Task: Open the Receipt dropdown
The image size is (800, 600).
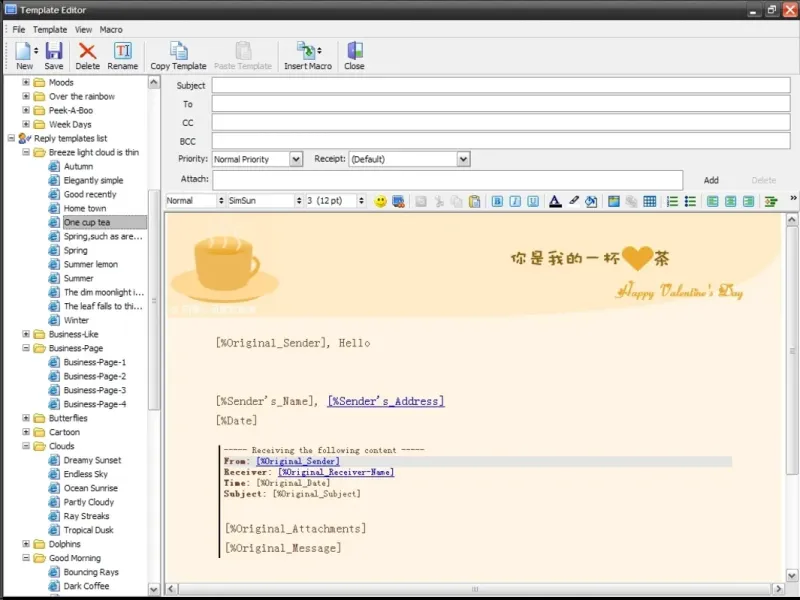Action: tap(463, 159)
